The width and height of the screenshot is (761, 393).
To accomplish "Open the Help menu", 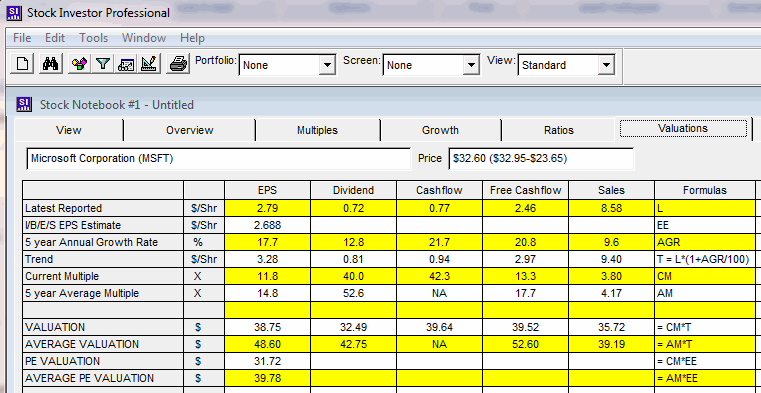I will pyautogui.click(x=192, y=38).
